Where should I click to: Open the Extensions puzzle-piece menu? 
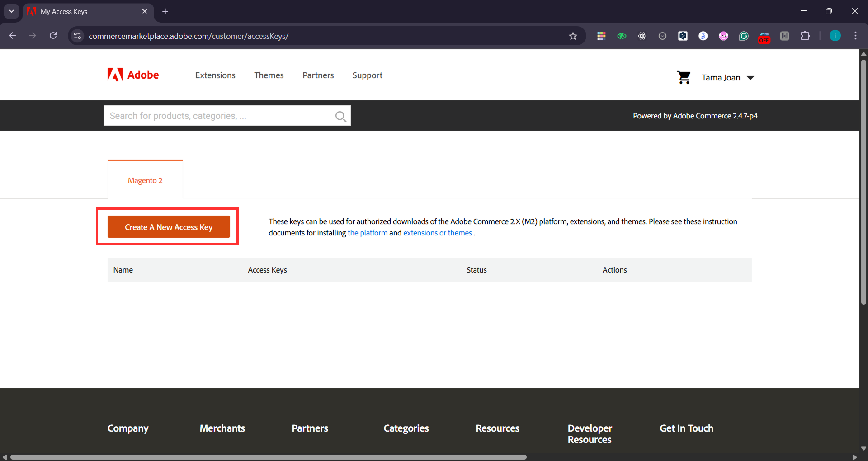pyautogui.click(x=805, y=36)
